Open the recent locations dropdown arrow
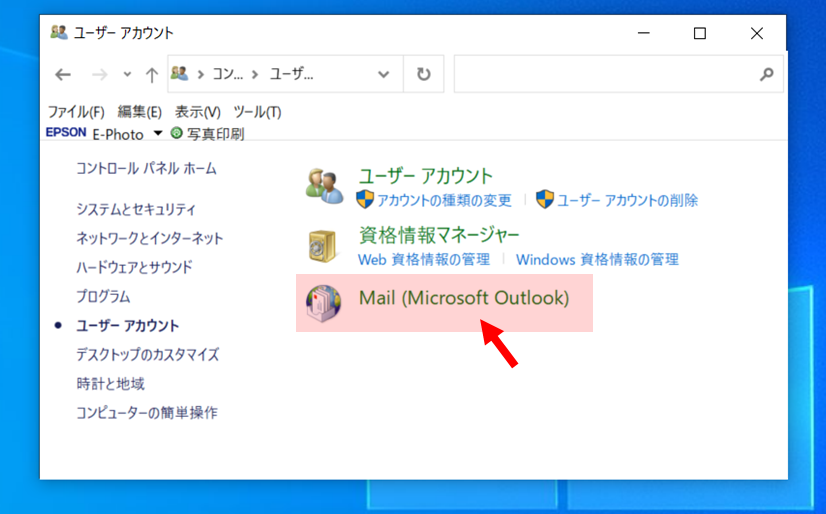This screenshot has height=514, width=826. [127, 74]
